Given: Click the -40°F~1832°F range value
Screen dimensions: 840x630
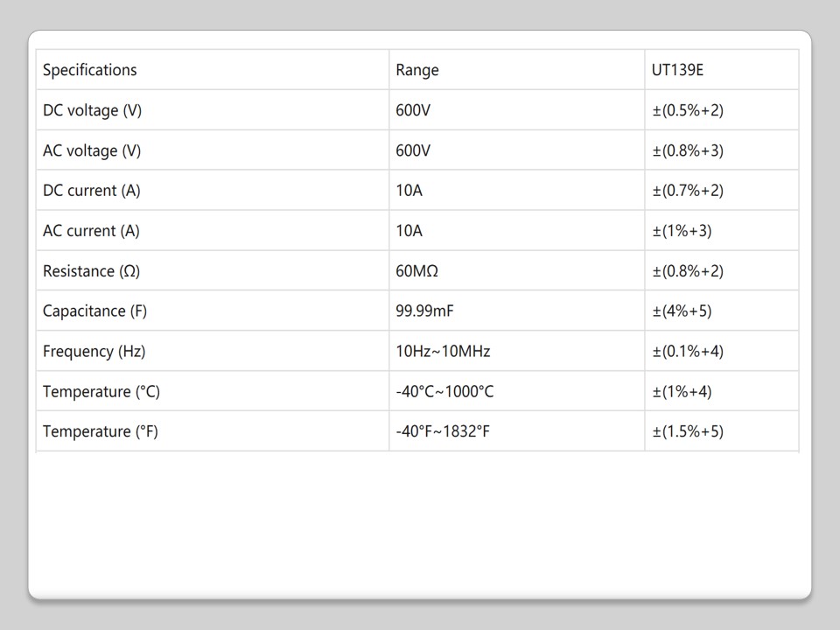Looking at the screenshot, I should pos(442,431).
